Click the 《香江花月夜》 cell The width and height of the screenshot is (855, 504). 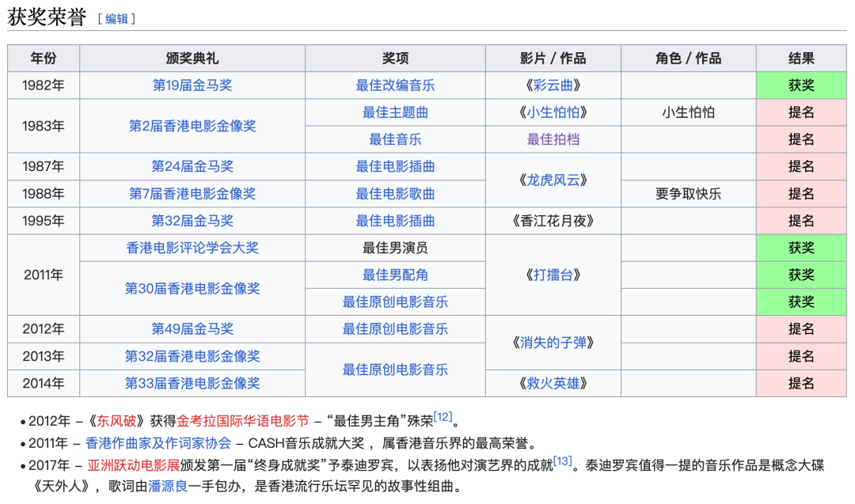tap(553, 221)
